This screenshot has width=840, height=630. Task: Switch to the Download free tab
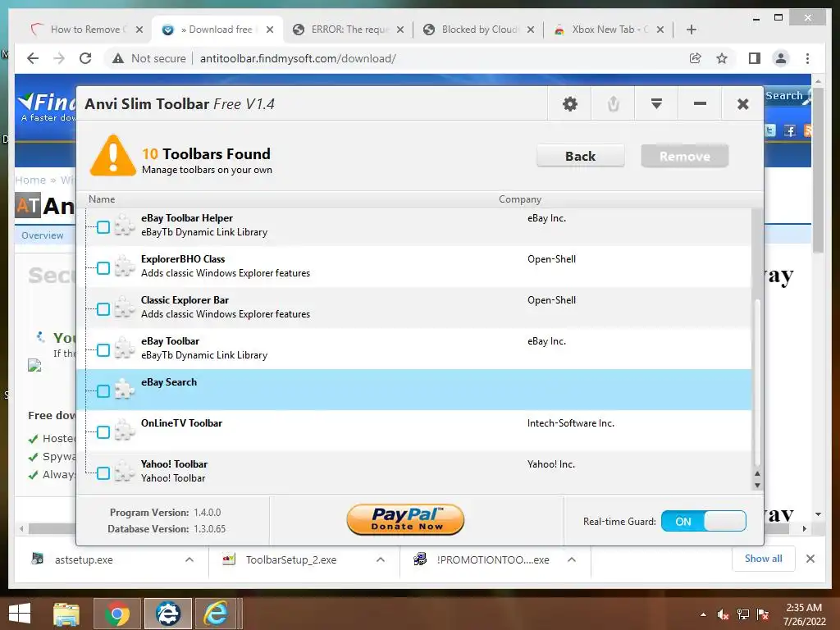[219, 30]
